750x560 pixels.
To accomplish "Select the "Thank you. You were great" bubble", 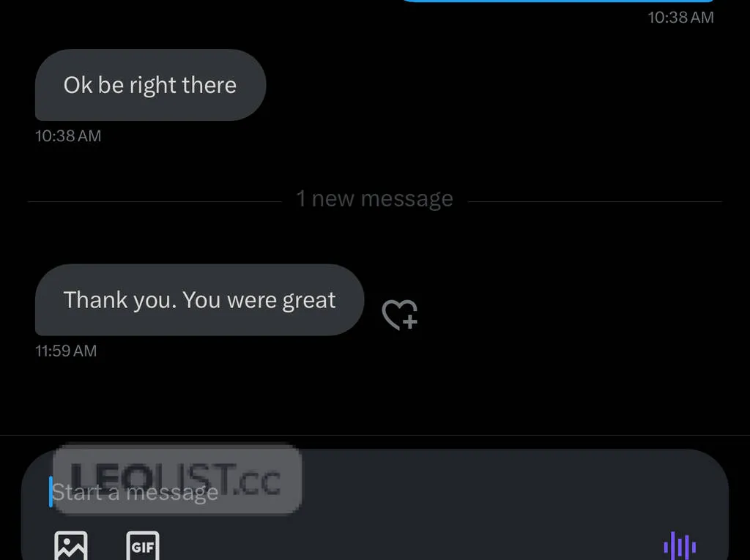I will 199,300.
